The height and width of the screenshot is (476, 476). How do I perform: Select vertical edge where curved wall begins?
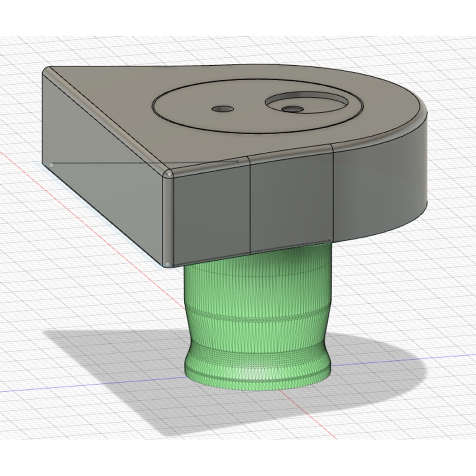pos(333,194)
